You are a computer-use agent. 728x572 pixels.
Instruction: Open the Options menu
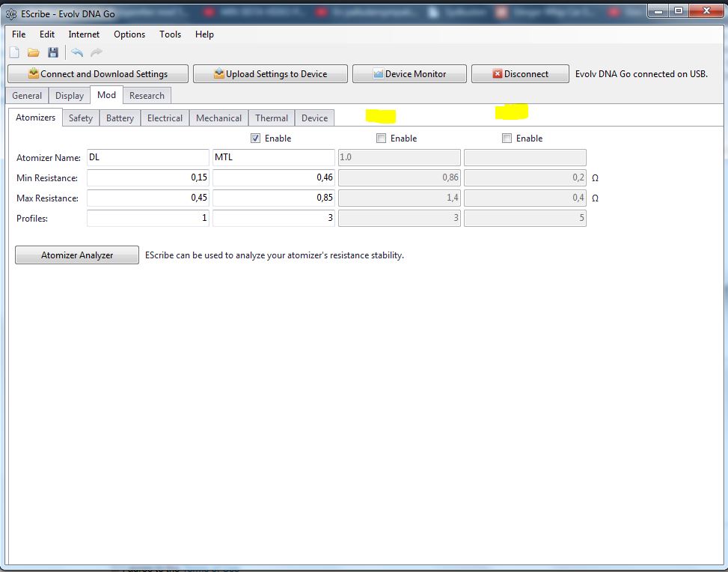[129, 34]
